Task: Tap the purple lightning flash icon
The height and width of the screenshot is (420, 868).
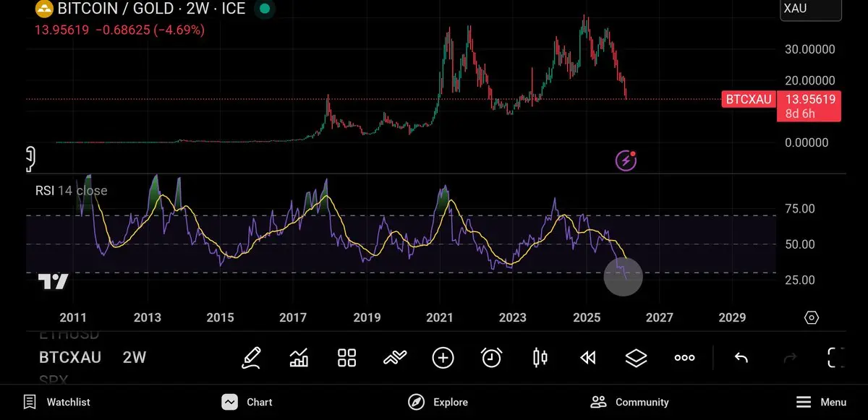Action: coord(626,160)
